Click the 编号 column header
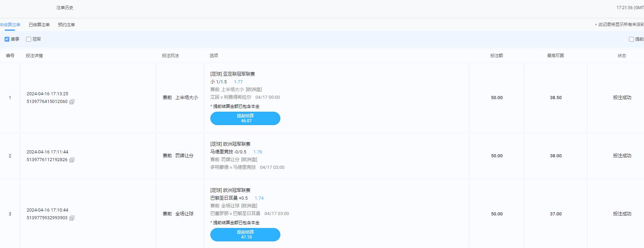Viewport: 644px width, 248px height. point(10,56)
